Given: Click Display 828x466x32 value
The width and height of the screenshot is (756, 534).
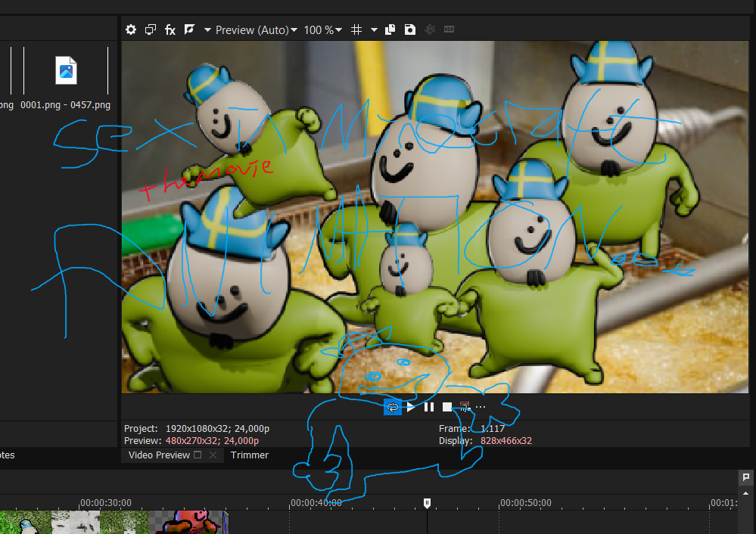Looking at the screenshot, I should [x=506, y=440].
